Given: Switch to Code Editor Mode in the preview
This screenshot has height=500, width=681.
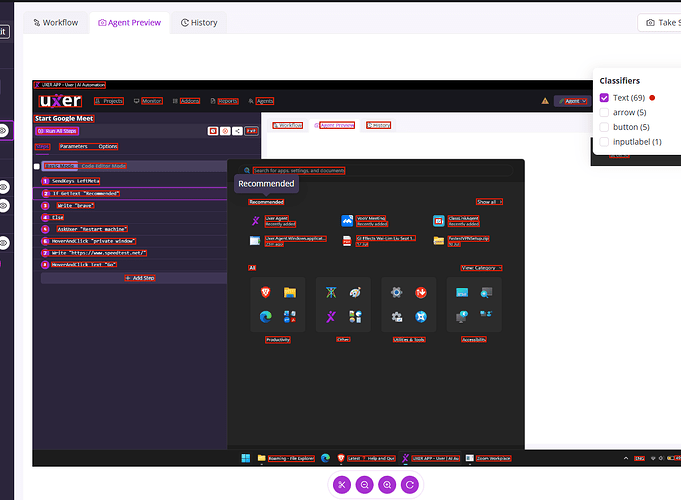Looking at the screenshot, I should pyautogui.click(x=103, y=166).
